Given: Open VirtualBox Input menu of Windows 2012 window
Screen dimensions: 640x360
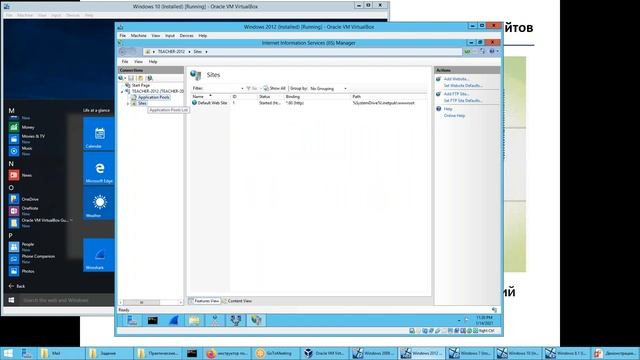Looking at the screenshot, I should click(x=170, y=36).
